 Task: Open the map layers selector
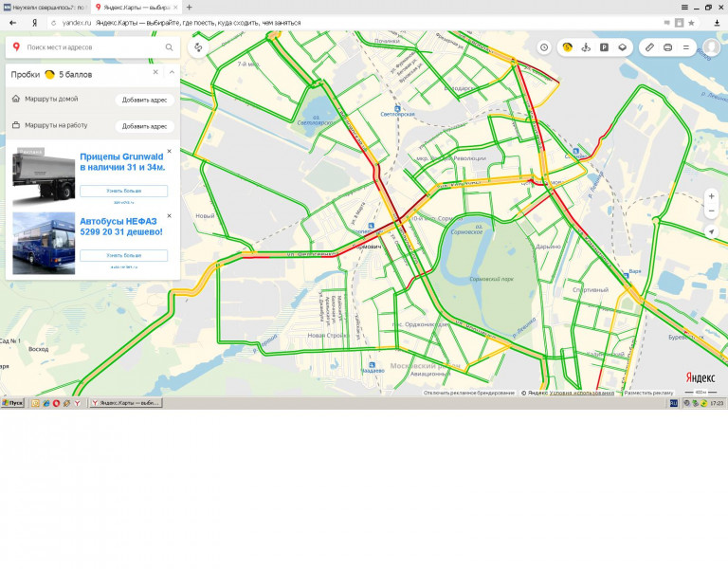pyautogui.click(x=623, y=47)
